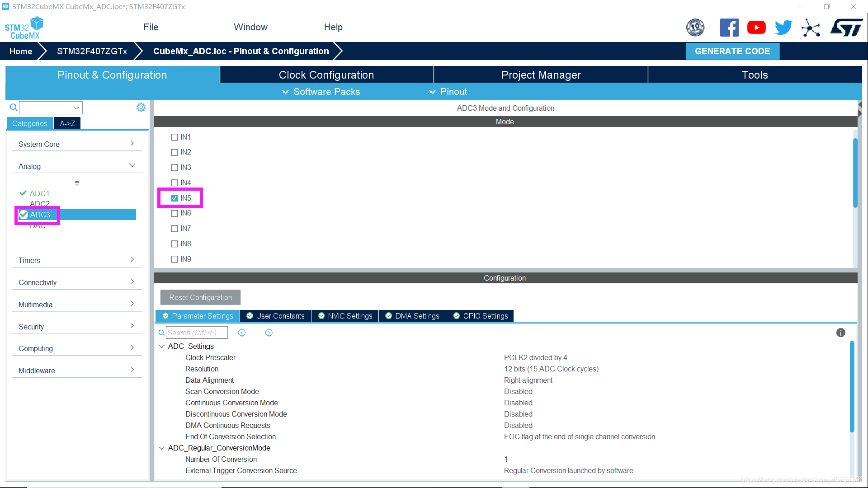Click the info icon in parameter settings
The height and width of the screenshot is (488, 868).
click(840, 333)
